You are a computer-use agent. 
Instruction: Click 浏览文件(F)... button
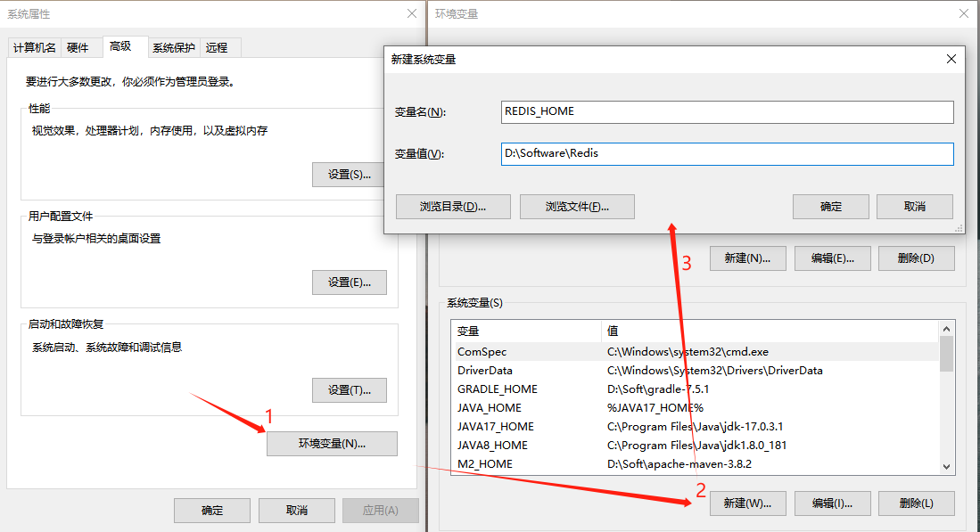[577, 207]
